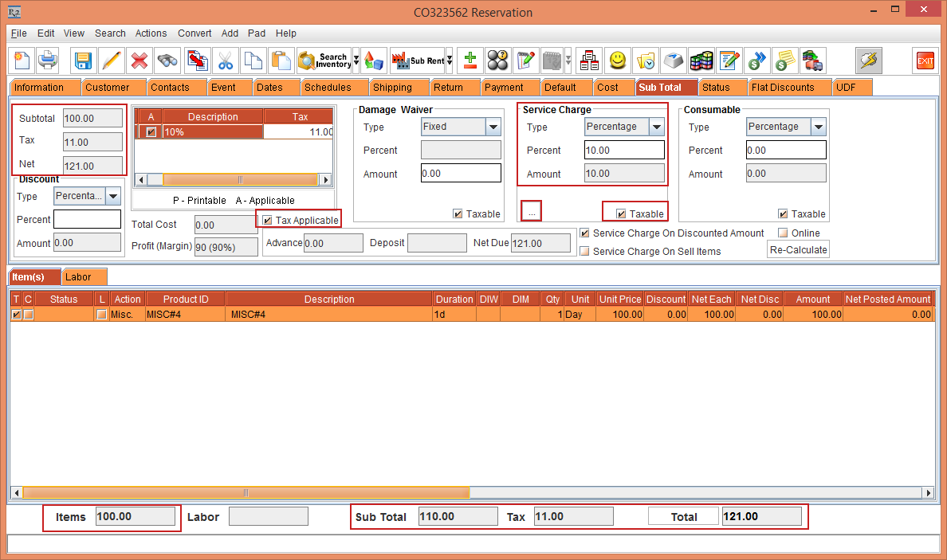Click the green plus add icon
The width and height of the screenshot is (947, 560).
pos(469,61)
